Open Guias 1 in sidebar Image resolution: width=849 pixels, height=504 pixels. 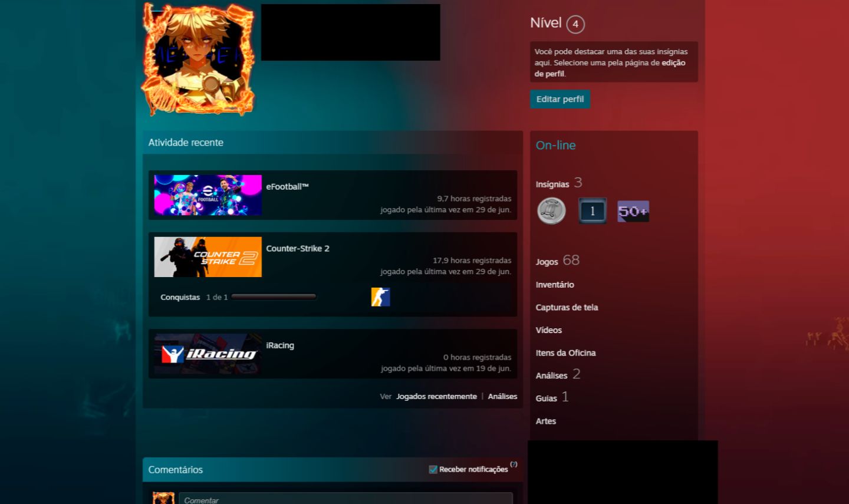click(552, 397)
